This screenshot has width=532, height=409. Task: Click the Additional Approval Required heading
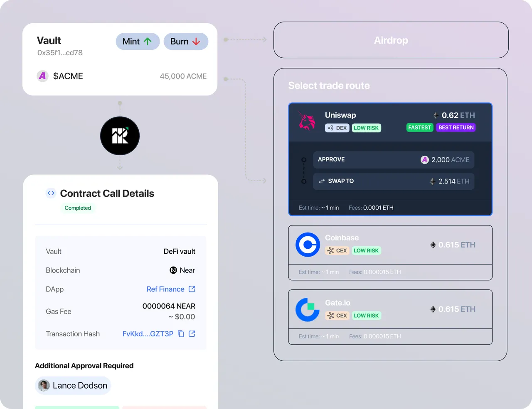pos(84,366)
